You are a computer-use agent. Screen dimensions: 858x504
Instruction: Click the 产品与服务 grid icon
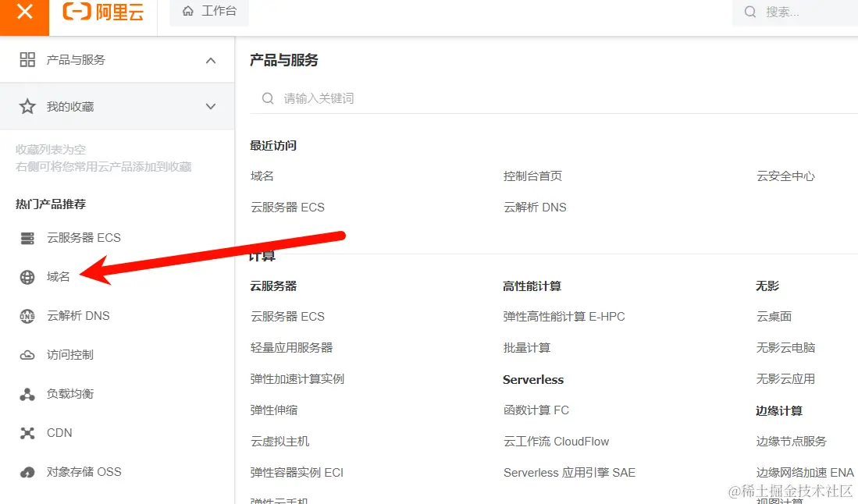[27, 59]
